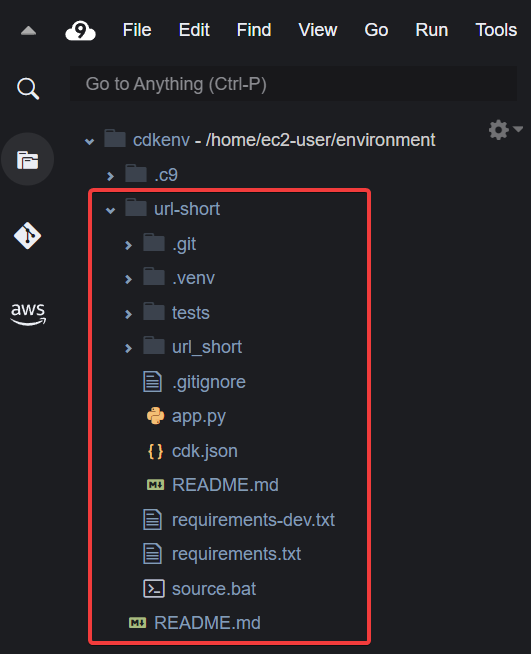
Task: Select the source.bat terminal file icon
Action: coord(154,589)
